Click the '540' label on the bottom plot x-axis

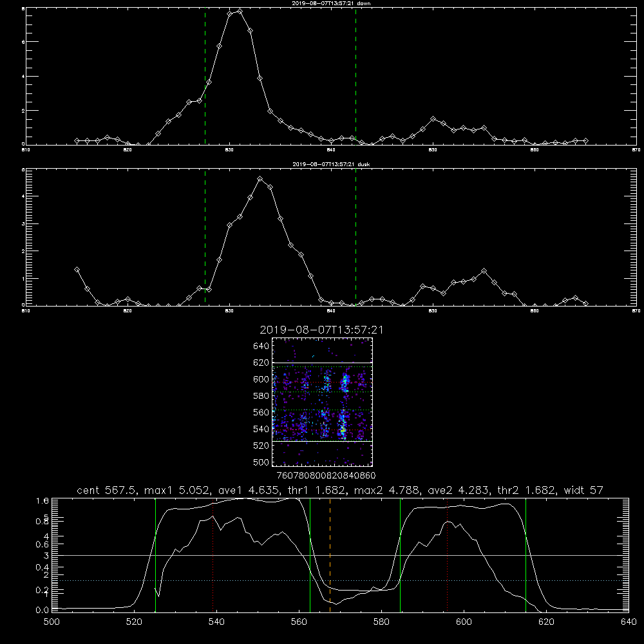click(216, 622)
